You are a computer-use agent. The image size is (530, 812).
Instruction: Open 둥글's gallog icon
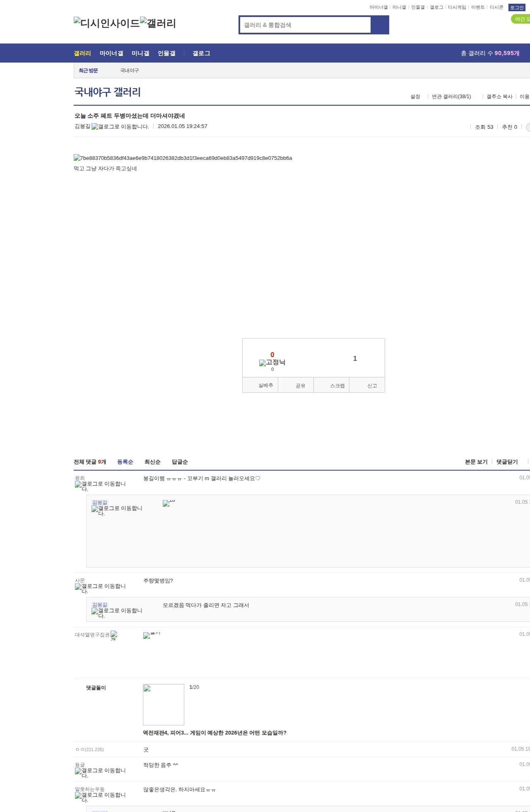click(100, 773)
